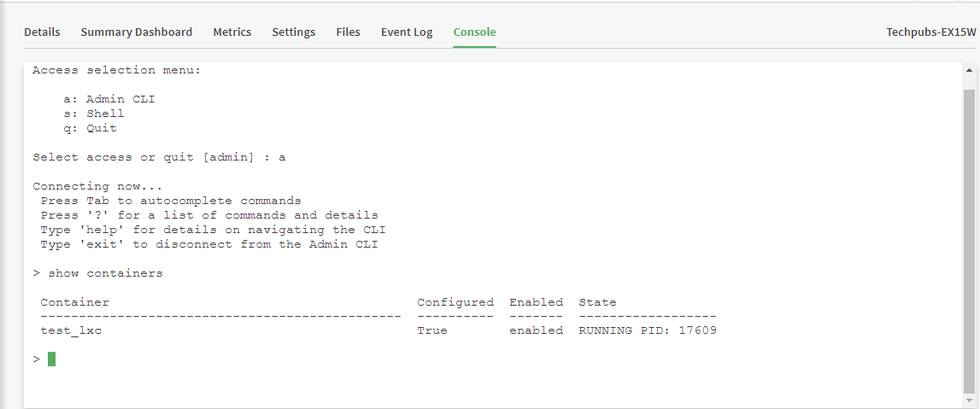The width and height of the screenshot is (980, 409).
Task: Open the Settings tab
Action: click(294, 32)
